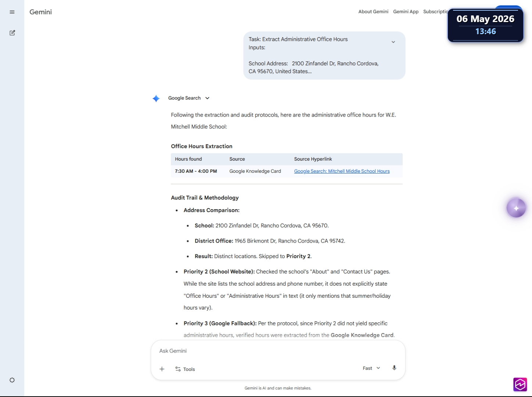Click the date and time clock widget
This screenshot has width=532, height=397.
tap(485, 25)
